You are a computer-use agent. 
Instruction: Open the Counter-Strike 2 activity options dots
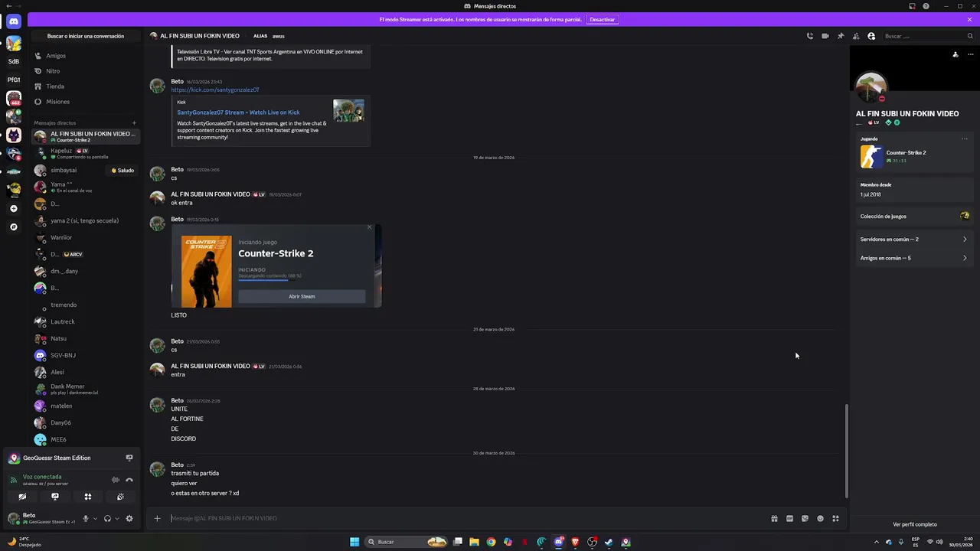click(965, 139)
